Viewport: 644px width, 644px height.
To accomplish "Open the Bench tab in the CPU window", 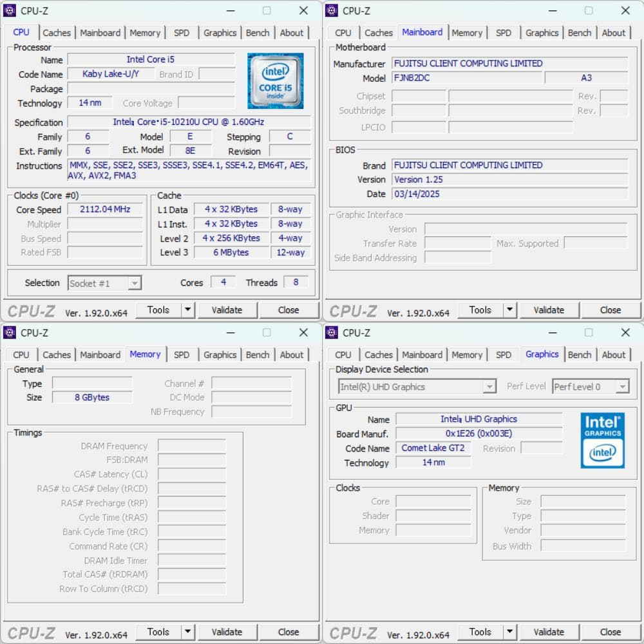I will (258, 33).
